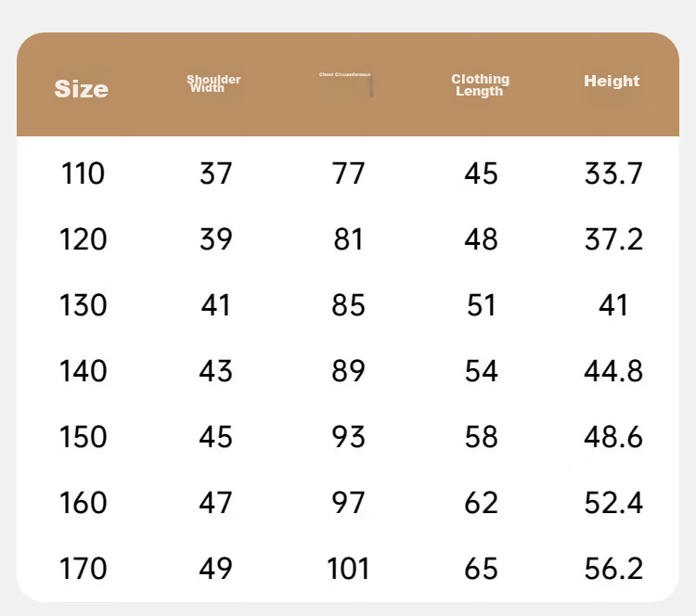
Task: Select size 170 row label
Action: click(83, 569)
